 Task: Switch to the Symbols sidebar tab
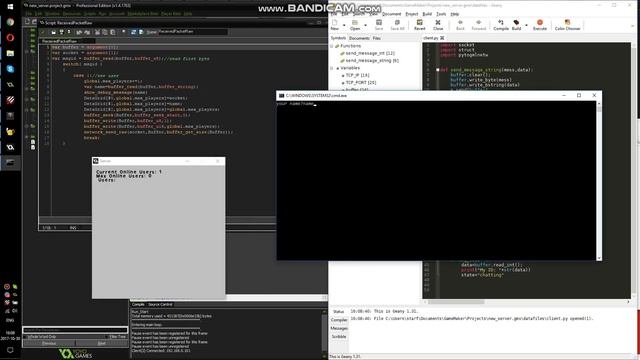tap(338, 38)
